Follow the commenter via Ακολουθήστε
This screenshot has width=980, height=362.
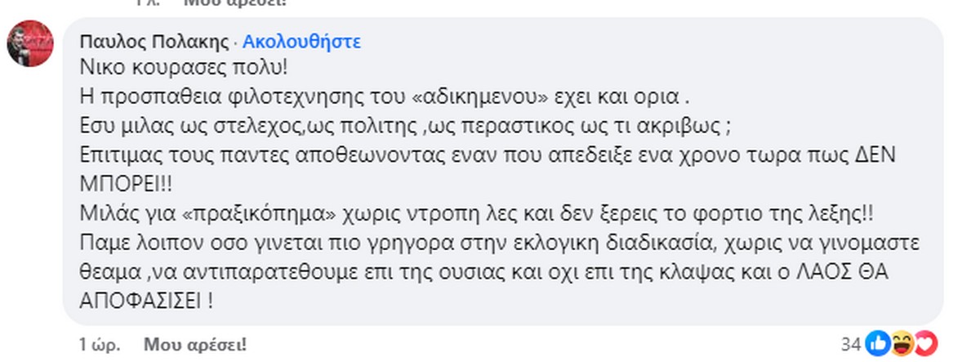coord(301,41)
